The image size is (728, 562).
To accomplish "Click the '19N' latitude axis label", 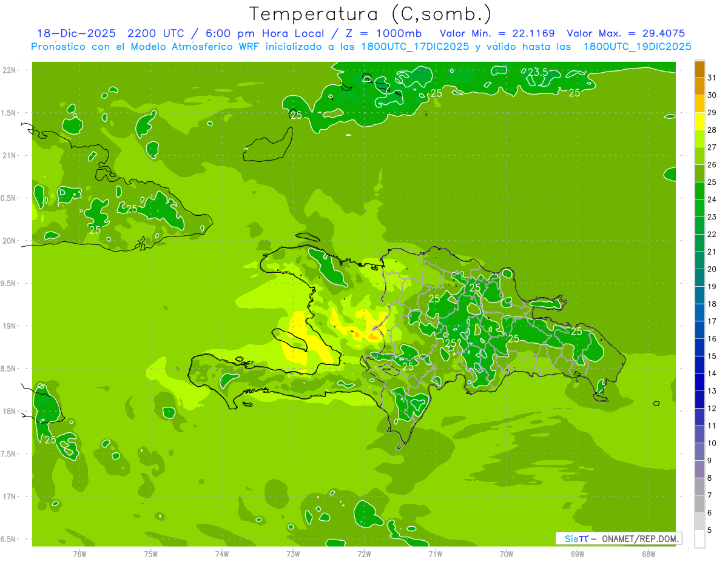I will pyautogui.click(x=10, y=326).
